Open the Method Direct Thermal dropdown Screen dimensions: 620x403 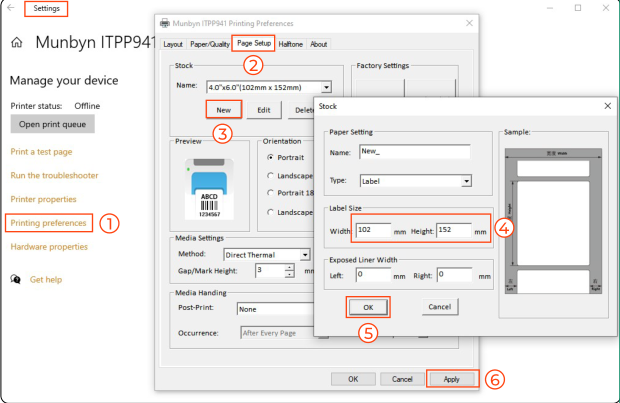click(x=305, y=255)
